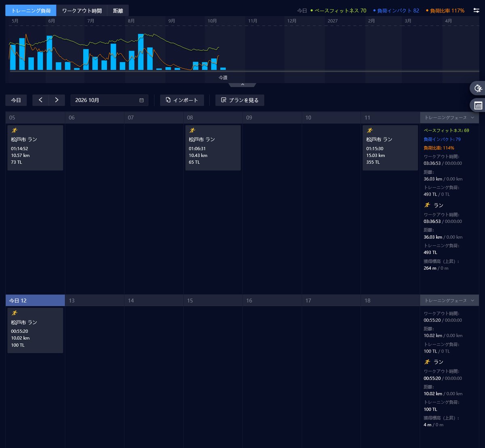Click calendar icon in date picker field

click(141, 100)
